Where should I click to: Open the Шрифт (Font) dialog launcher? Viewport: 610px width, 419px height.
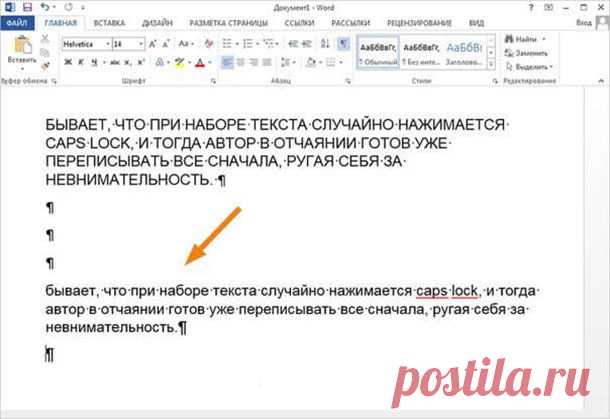click(213, 81)
